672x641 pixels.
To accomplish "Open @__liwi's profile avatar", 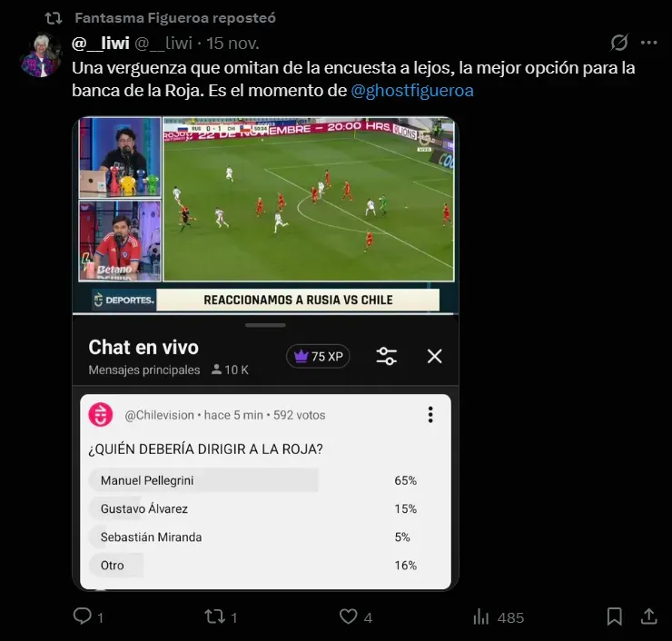I will 41,55.
